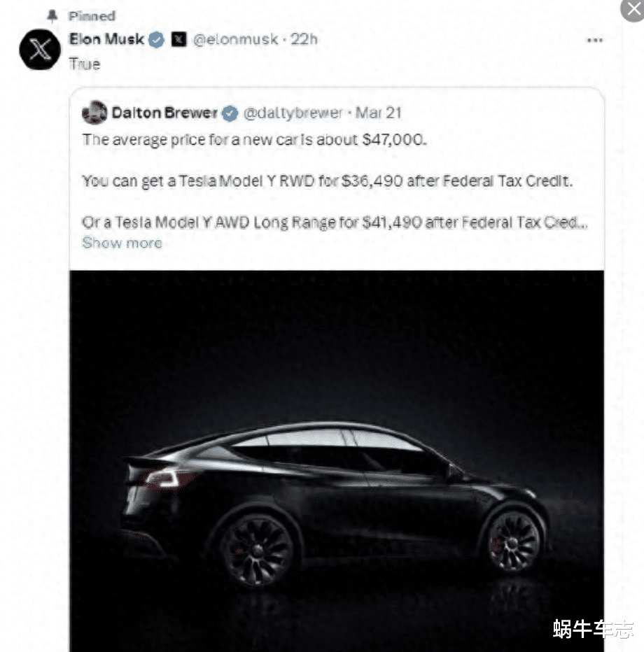Click the average price $47,000 text line
Screen dimensions: 644x652
(x=255, y=140)
